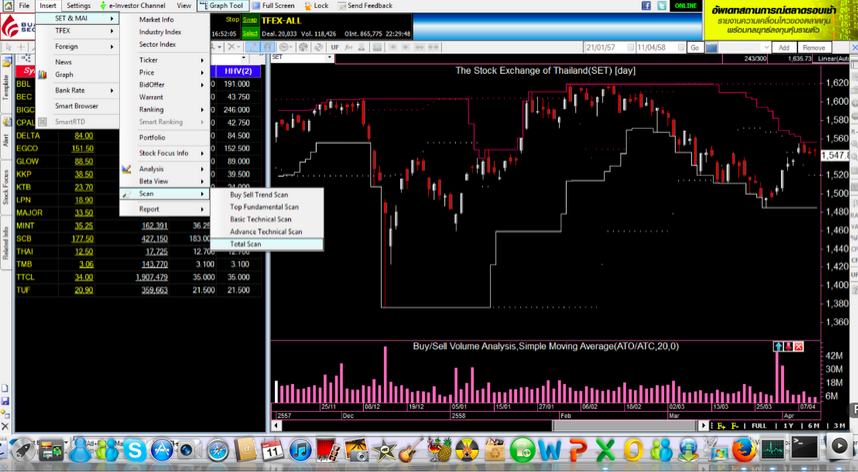Choose Basic Technical Scan
The height and width of the screenshot is (472, 858).
(x=267, y=219)
